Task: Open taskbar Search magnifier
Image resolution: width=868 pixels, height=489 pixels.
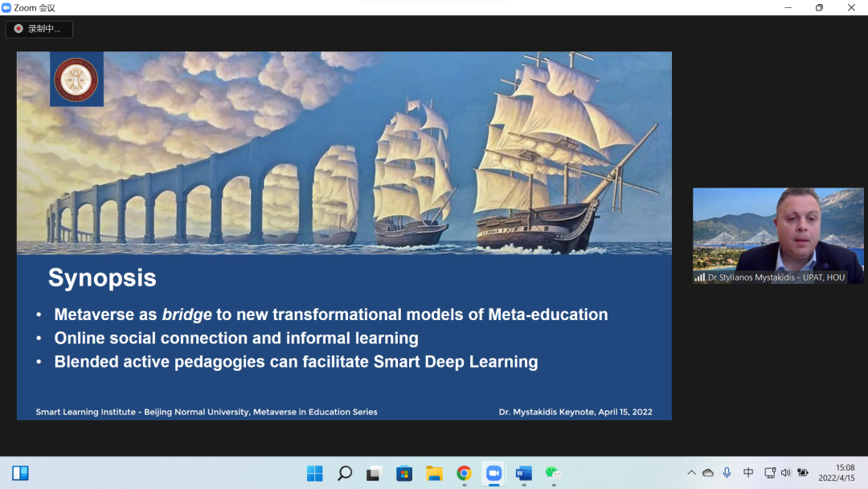Action: pyautogui.click(x=344, y=473)
